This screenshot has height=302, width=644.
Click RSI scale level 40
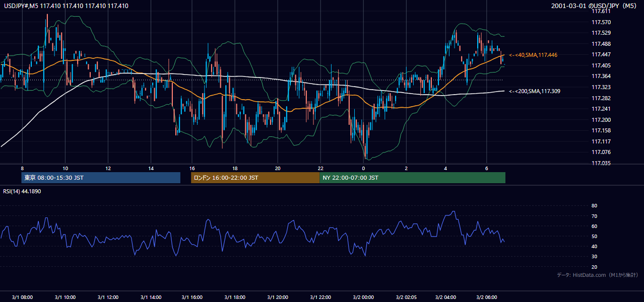(594, 246)
